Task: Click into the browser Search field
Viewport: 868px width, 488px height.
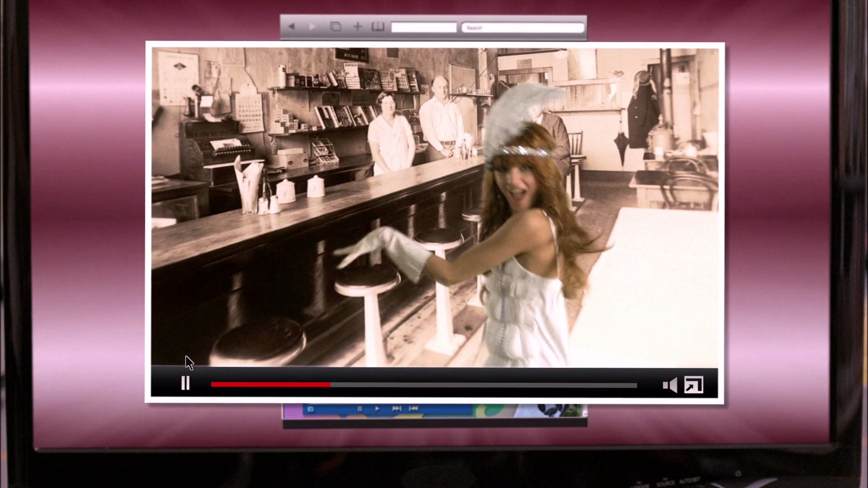Action: click(x=523, y=28)
